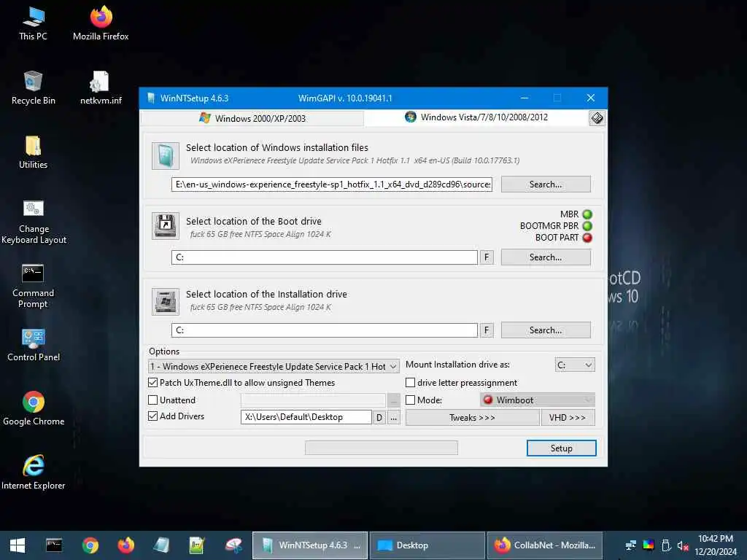This screenshot has height=560, width=747.
Task: Switch to Desktop taskbar window
Action: 427,545
